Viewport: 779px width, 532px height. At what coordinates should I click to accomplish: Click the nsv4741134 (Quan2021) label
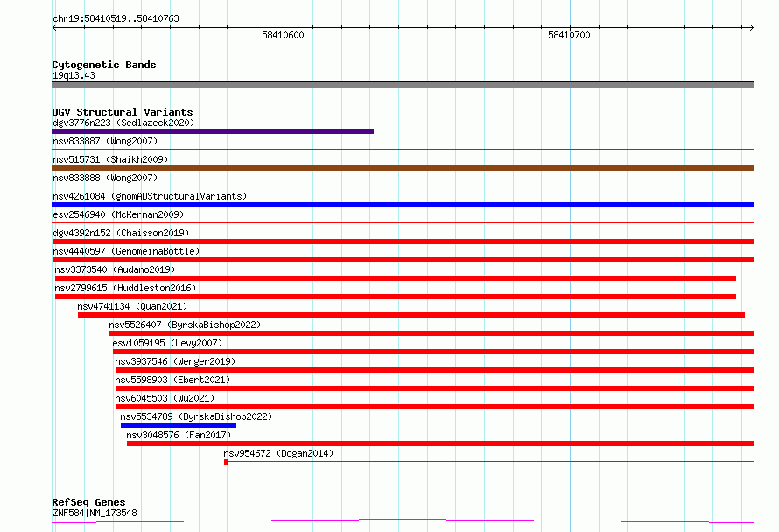(x=132, y=306)
